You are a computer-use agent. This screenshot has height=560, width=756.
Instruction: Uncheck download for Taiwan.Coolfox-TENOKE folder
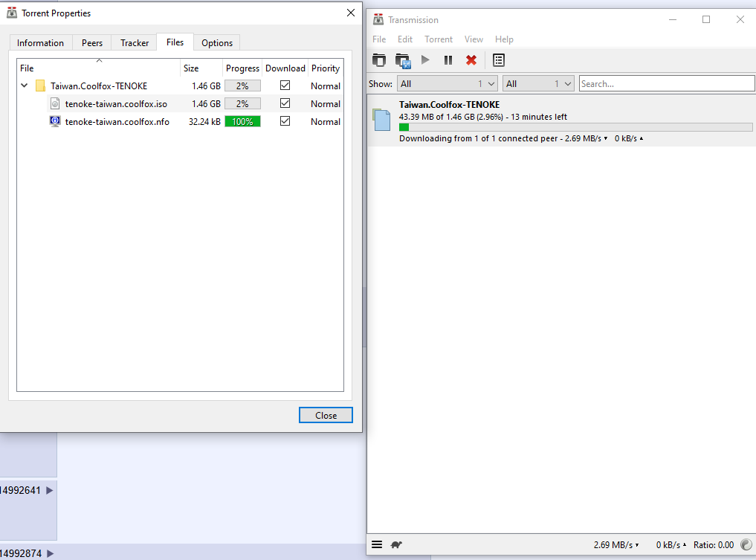click(x=285, y=86)
